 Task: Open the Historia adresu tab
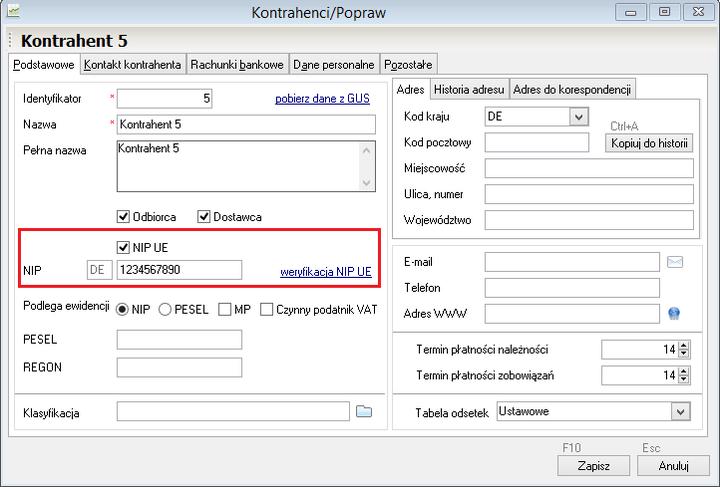coord(469,89)
